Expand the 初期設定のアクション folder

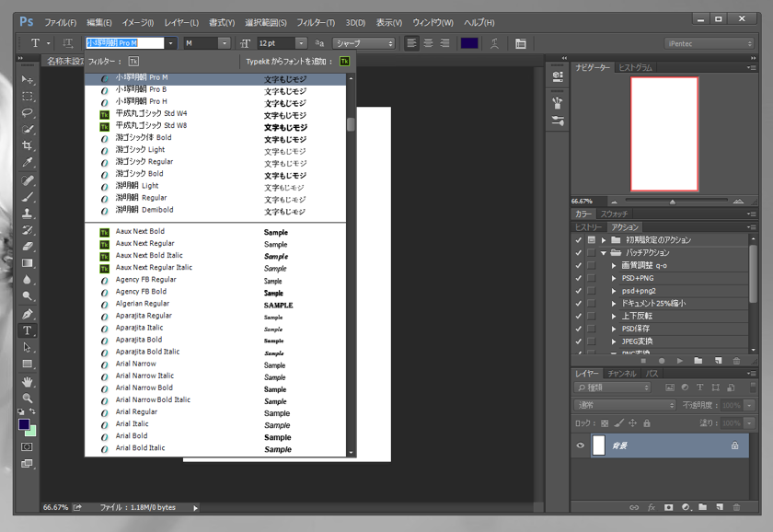[604, 240]
